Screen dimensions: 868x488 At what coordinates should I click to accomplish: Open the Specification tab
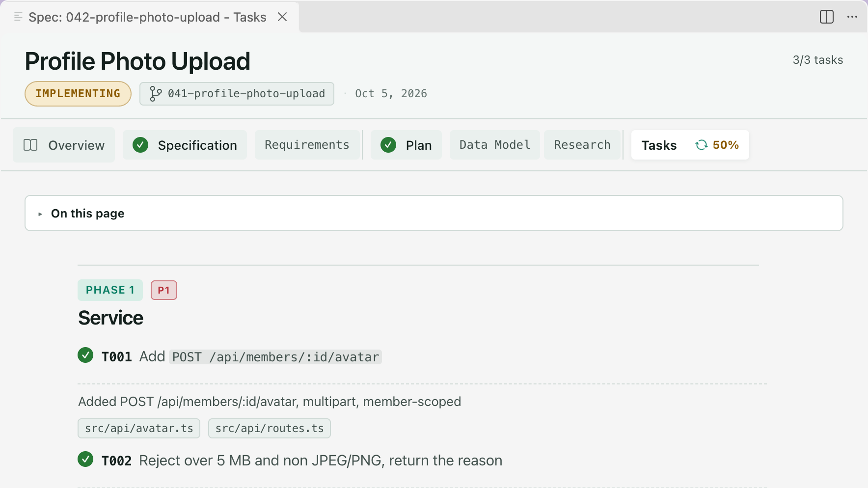click(x=185, y=145)
